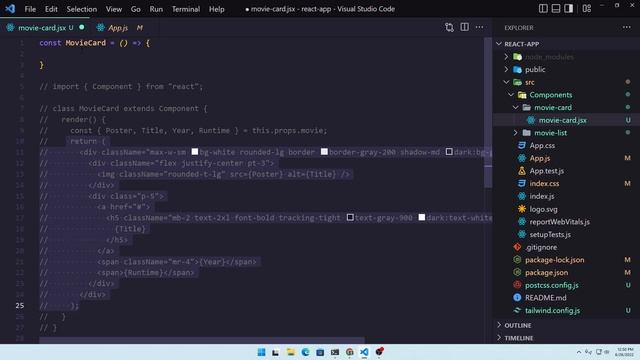This screenshot has width=640, height=360.
Task: Collapse the src folder
Action: point(506,82)
